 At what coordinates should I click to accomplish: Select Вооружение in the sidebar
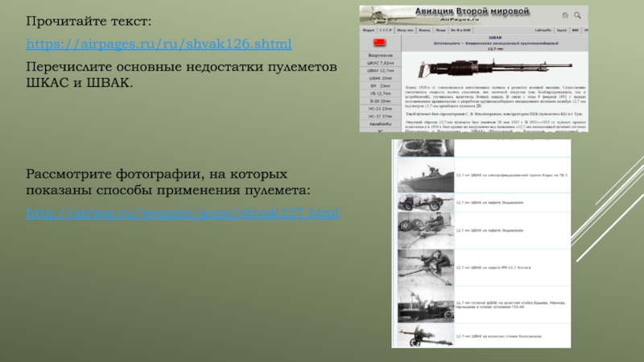point(380,55)
